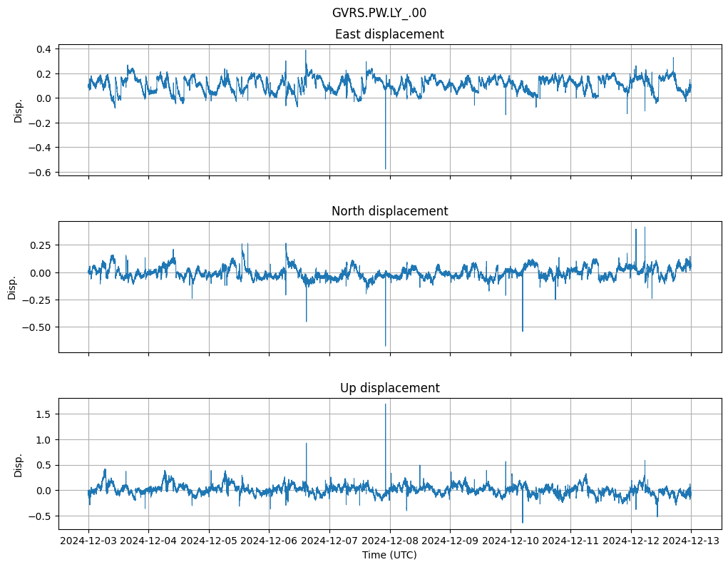Click the Time (UTC) axis label

pyautogui.click(x=389, y=555)
